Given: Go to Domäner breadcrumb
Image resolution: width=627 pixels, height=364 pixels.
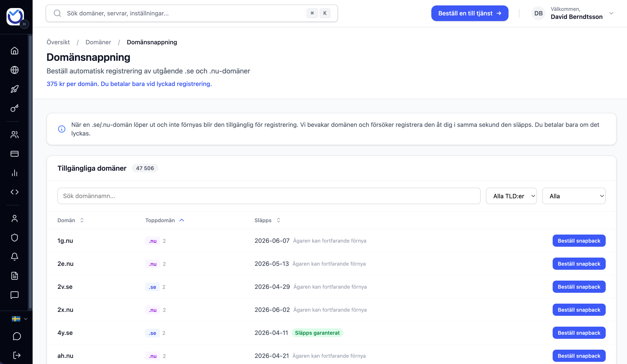Looking at the screenshot, I should [98, 42].
